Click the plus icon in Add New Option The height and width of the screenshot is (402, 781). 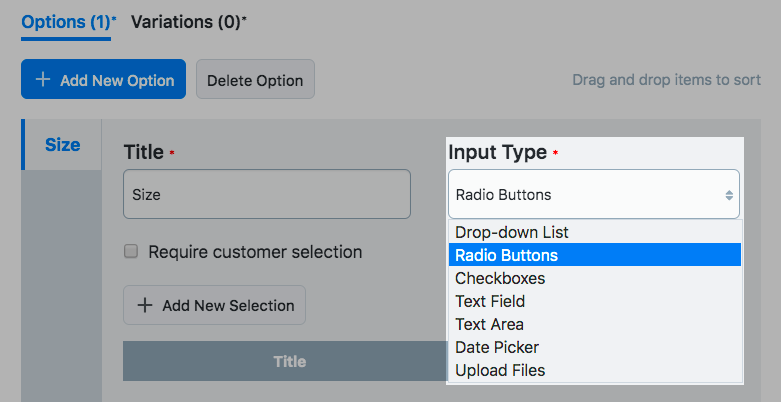(x=43, y=80)
